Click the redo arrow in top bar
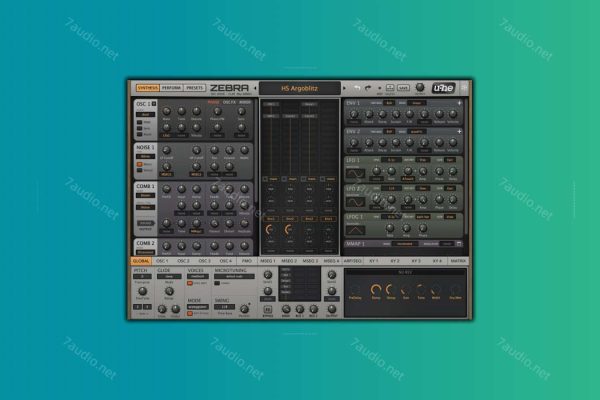 pos(368,88)
